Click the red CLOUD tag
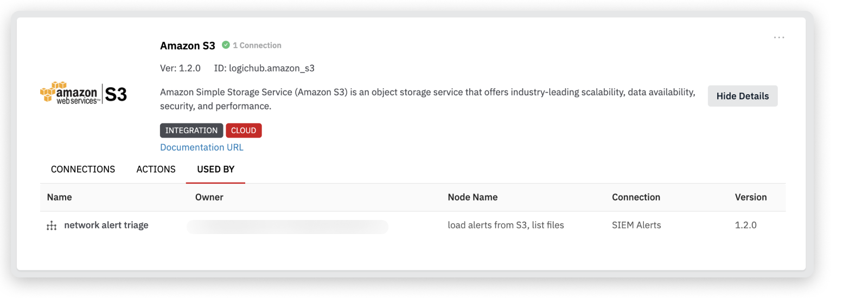 pos(244,131)
